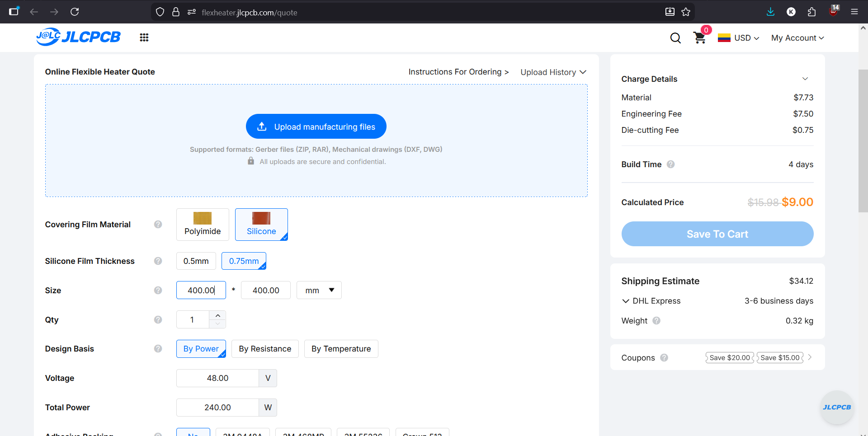Image resolution: width=868 pixels, height=436 pixels.
Task: Click Upload manufacturing files button
Action: pos(316,127)
